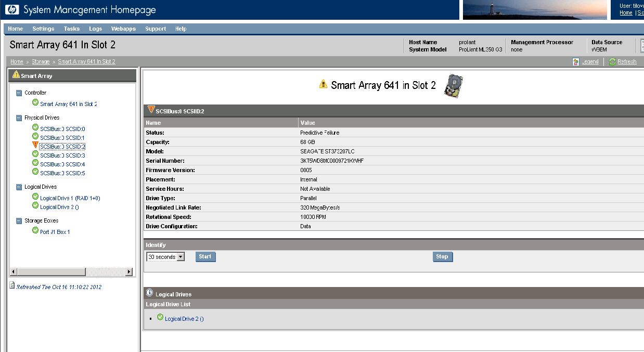Click the Refreshed Tue Oct 16 timestamp text

click(x=59, y=287)
